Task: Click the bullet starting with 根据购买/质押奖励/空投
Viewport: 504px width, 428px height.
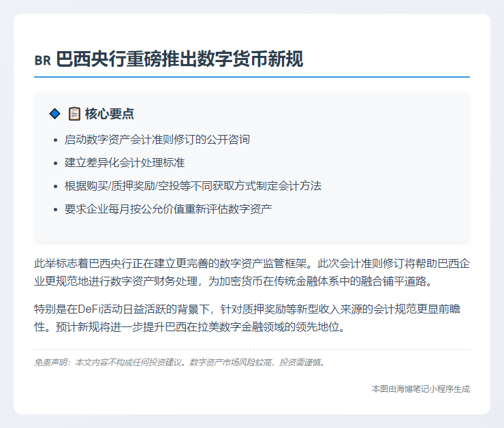Action: tap(193, 186)
